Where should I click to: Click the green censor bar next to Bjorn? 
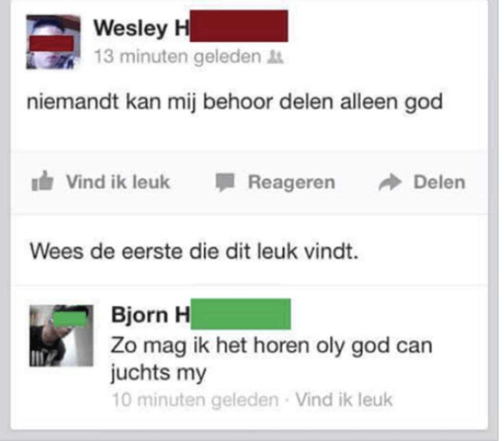tap(240, 314)
